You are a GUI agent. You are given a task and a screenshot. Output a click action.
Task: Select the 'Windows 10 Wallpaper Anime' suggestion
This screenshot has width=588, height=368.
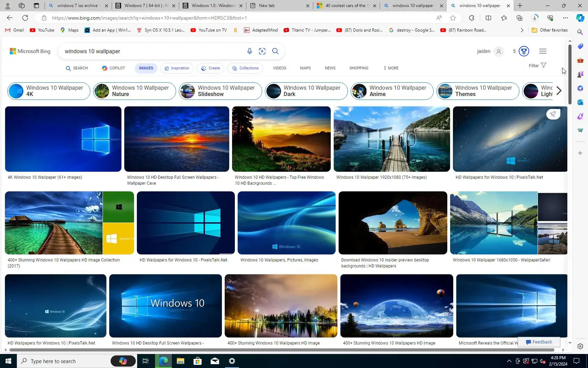point(392,91)
